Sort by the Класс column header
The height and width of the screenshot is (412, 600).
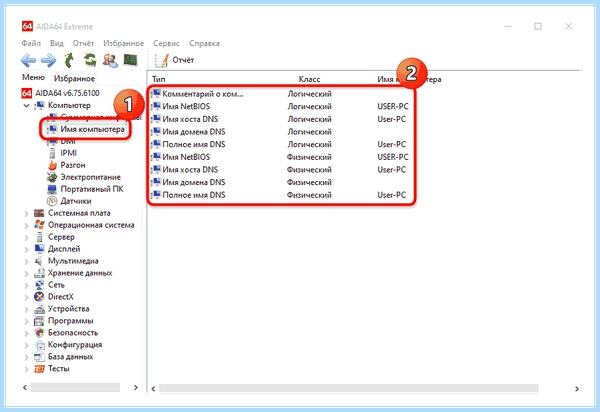[309, 79]
